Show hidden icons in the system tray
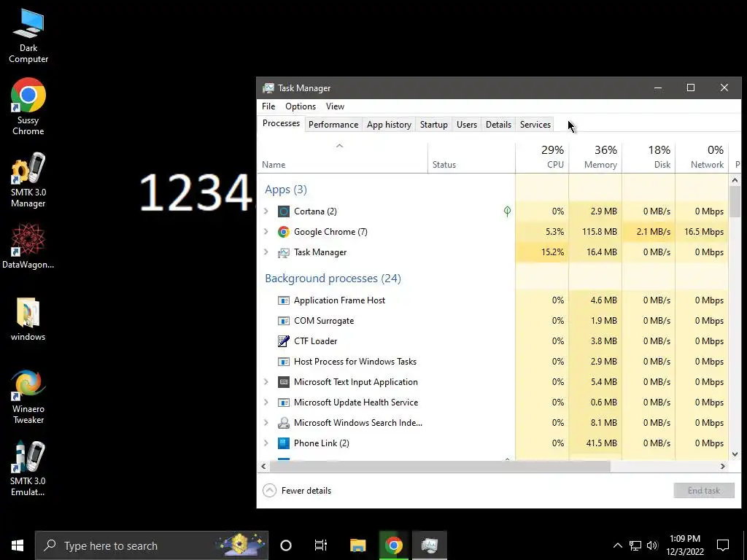The image size is (747, 560). [x=617, y=545]
